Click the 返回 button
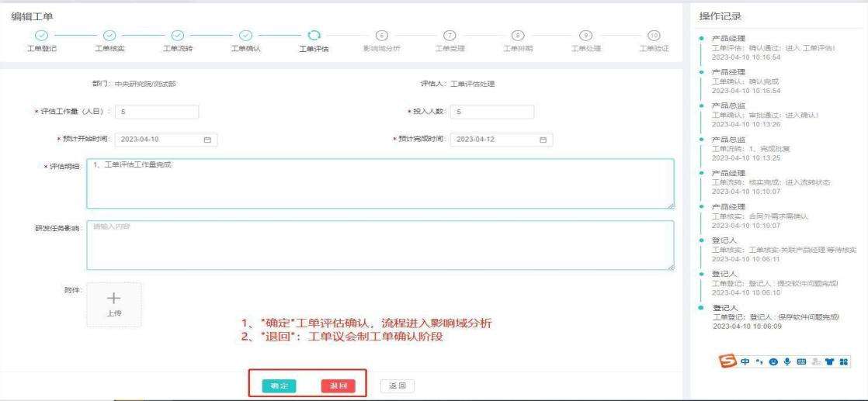The image size is (868, 401). [397, 385]
